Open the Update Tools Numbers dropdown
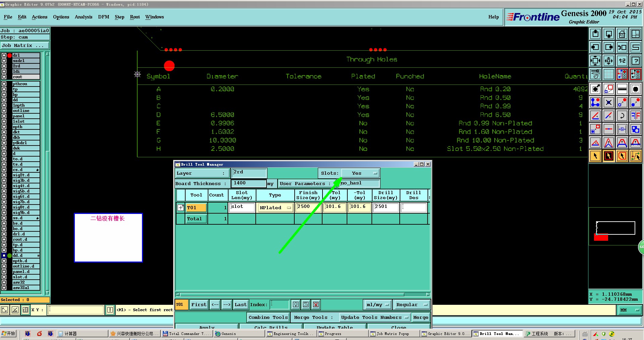 [x=375, y=317]
